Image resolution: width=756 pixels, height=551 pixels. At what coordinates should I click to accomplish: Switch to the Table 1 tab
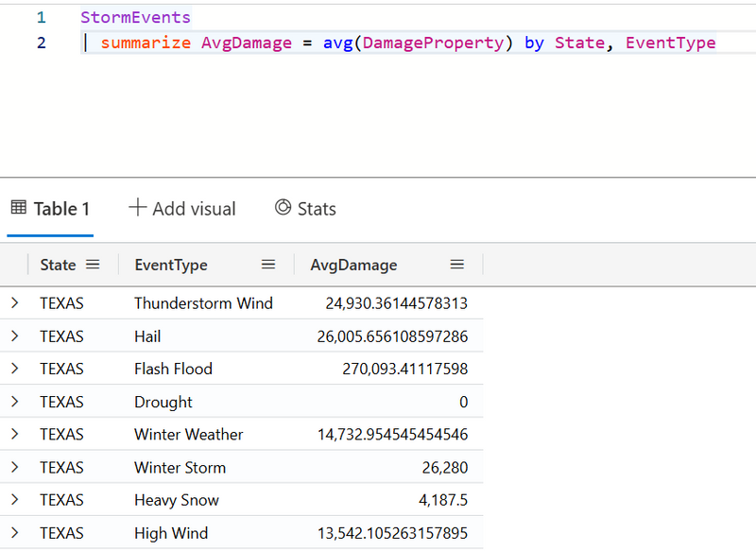(x=50, y=209)
